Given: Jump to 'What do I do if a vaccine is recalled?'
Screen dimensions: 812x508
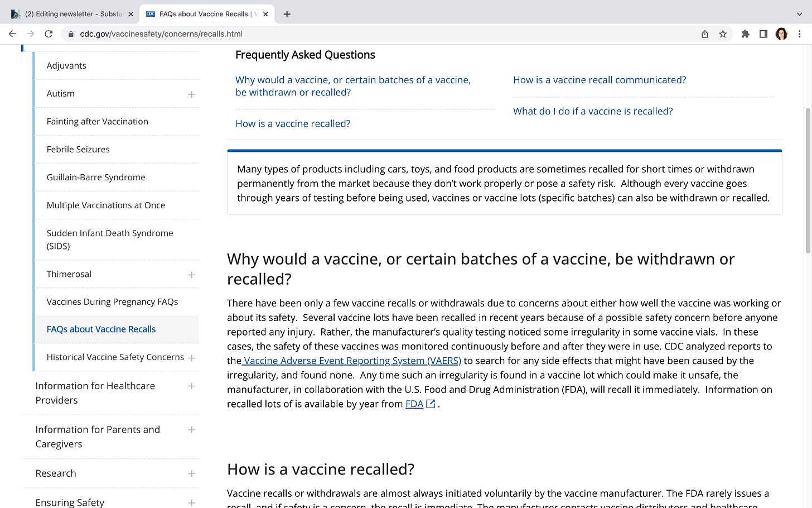Looking at the screenshot, I should coord(593,111).
